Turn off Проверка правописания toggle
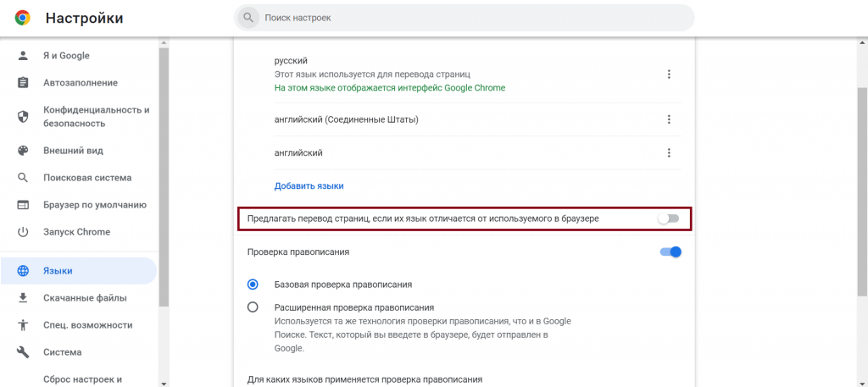 (670, 252)
